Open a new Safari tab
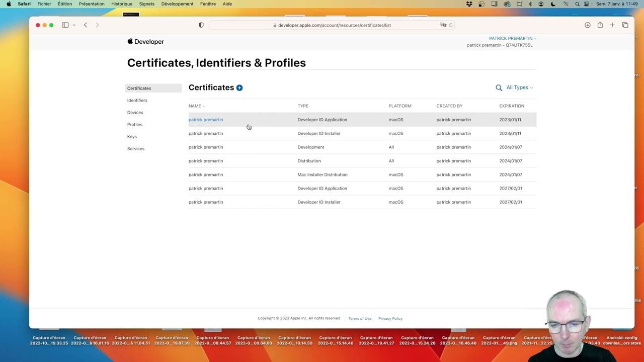The width and height of the screenshot is (644, 362). (x=612, y=25)
